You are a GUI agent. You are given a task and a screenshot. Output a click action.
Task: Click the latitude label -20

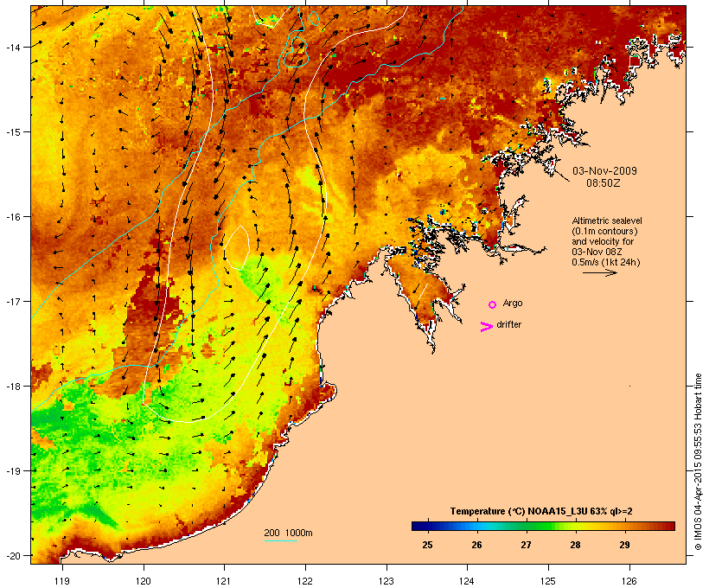(13, 555)
